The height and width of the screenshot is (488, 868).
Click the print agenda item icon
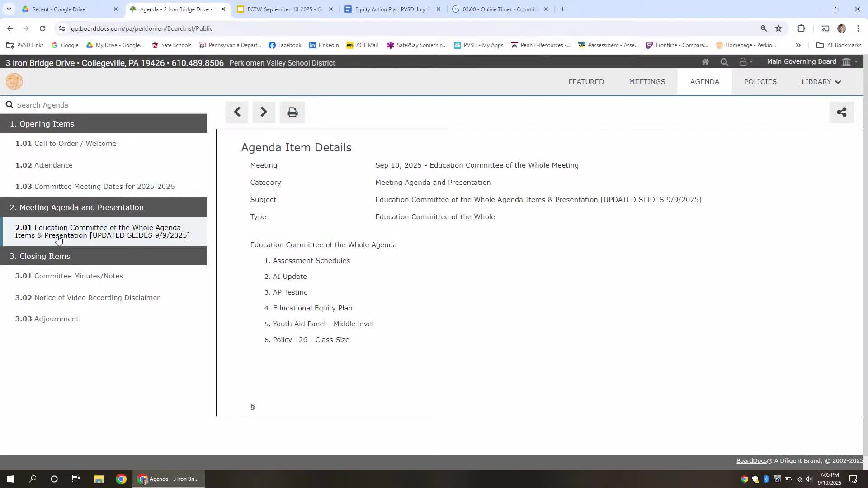point(292,112)
